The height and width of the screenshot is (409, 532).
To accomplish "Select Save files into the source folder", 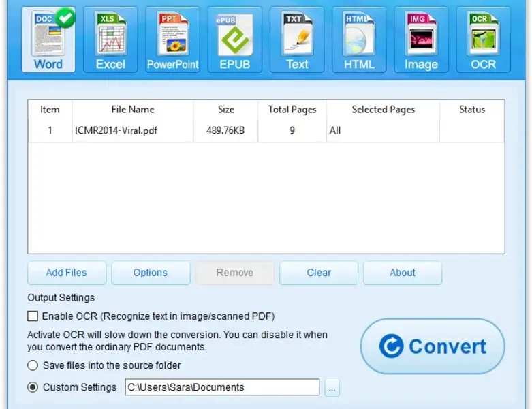I will pyautogui.click(x=33, y=365).
